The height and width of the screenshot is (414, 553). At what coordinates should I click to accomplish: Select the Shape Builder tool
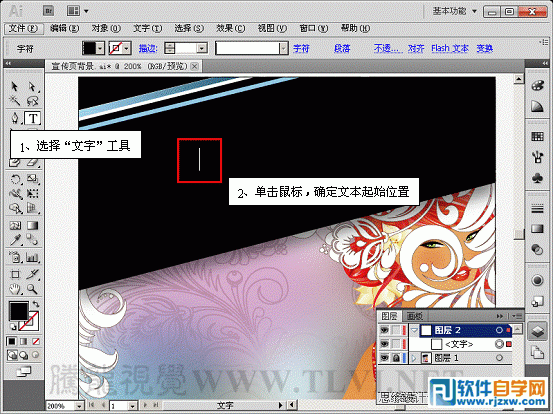point(15,208)
